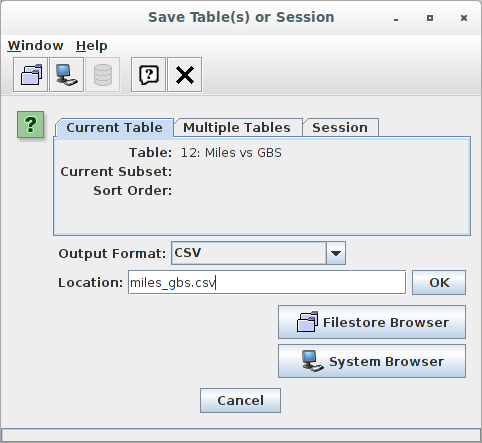Click the green question mark help icon
This screenshot has height=443, width=482.
tap(30, 125)
